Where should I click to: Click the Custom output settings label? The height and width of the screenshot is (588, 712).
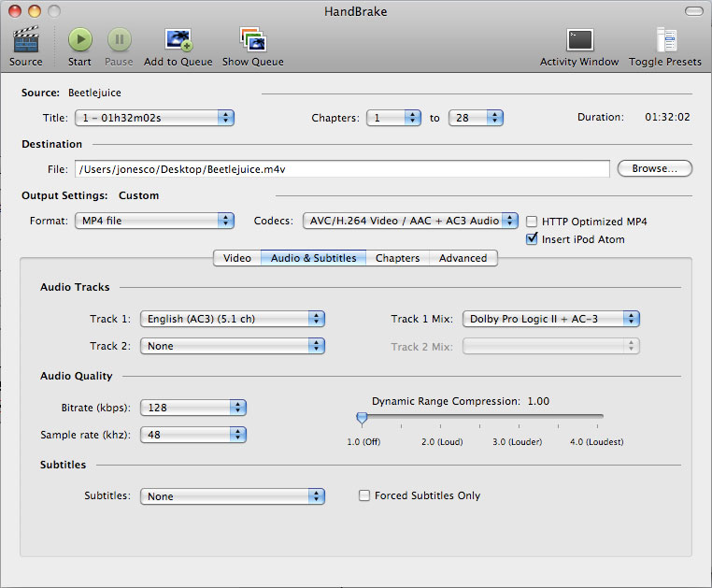point(139,195)
